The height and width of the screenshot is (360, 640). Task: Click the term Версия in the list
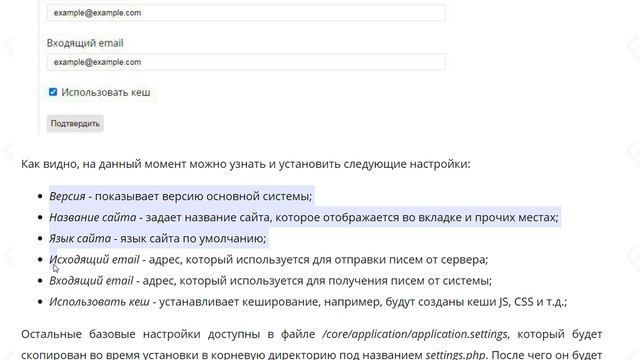pyautogui.click(x=67, y=196)
